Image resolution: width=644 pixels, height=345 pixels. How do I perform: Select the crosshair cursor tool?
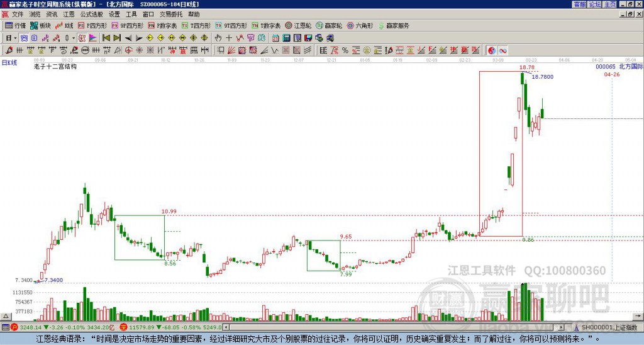[x=228, y=38]
